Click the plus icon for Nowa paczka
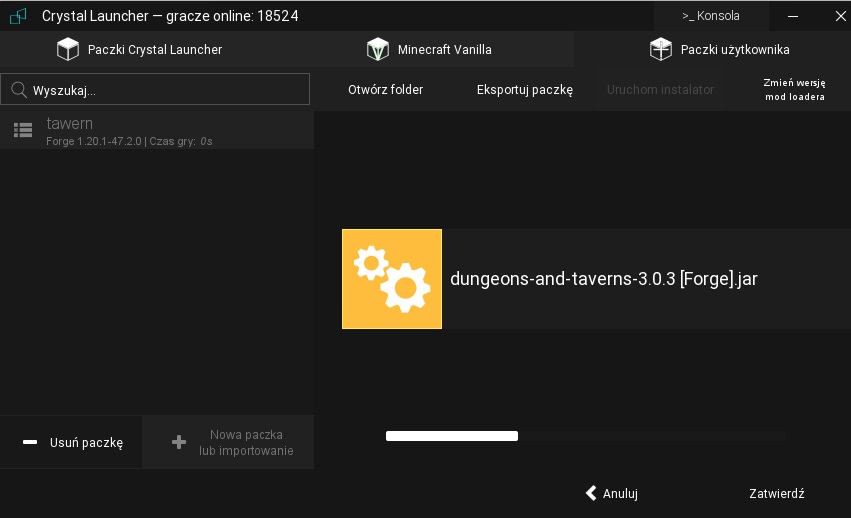This screenshot has height=518, width=851. coord(179,442)
